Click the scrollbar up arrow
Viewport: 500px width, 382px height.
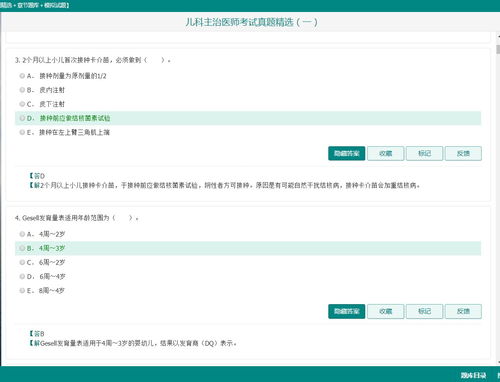[x=498, y=36]
